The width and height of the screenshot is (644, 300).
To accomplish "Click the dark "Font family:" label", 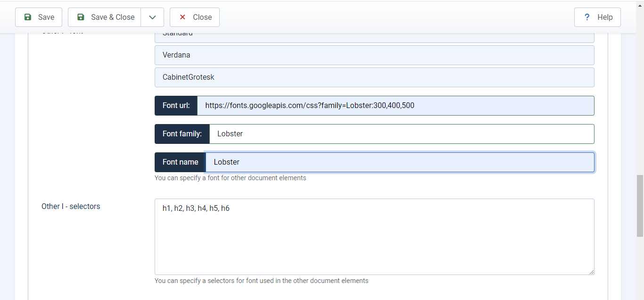I will click(x=182, y=134).
